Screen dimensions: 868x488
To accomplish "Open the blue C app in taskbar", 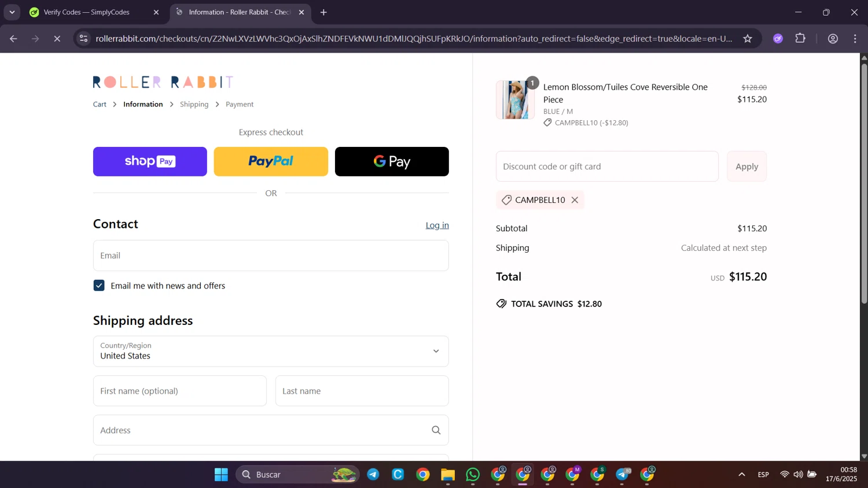I will click(398, 475).
